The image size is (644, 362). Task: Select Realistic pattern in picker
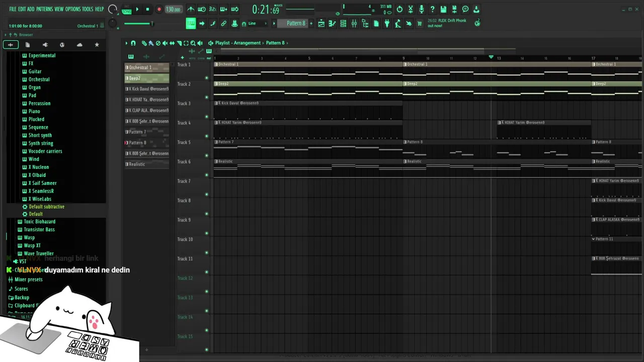pos(147,164)
